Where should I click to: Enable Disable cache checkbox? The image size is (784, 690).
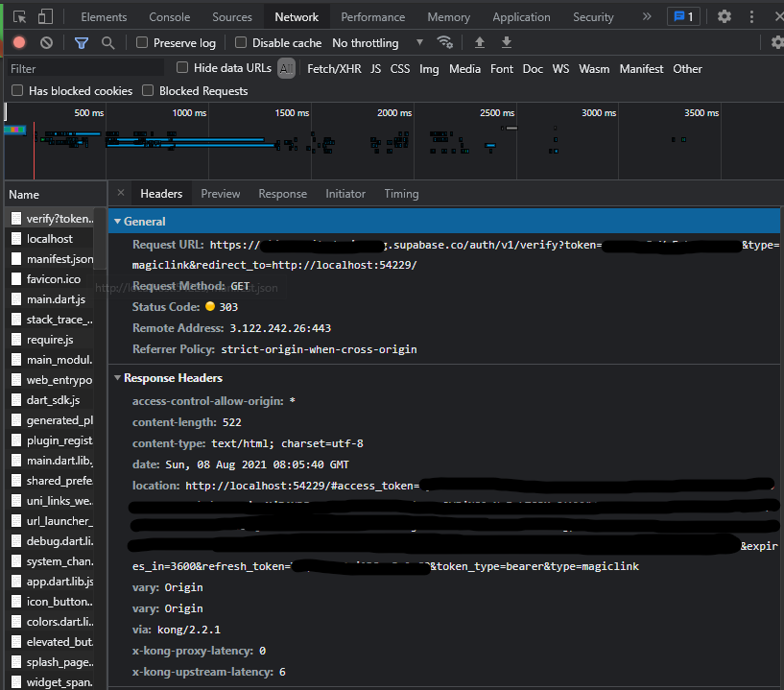click(241, 42)
